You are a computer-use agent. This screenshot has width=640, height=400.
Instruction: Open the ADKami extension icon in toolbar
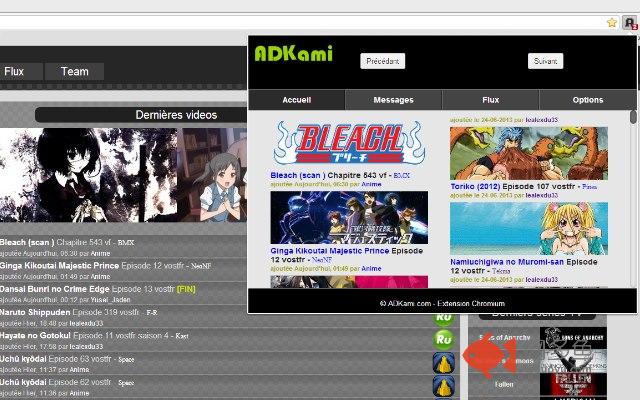629,22
